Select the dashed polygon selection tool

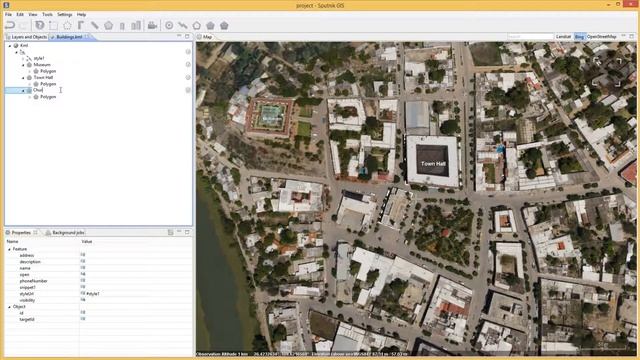[x=67, y=25]
